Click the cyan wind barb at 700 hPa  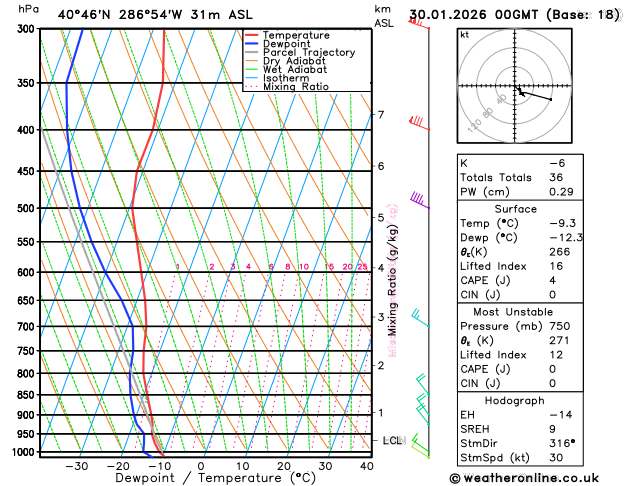[x=420, y=318]
